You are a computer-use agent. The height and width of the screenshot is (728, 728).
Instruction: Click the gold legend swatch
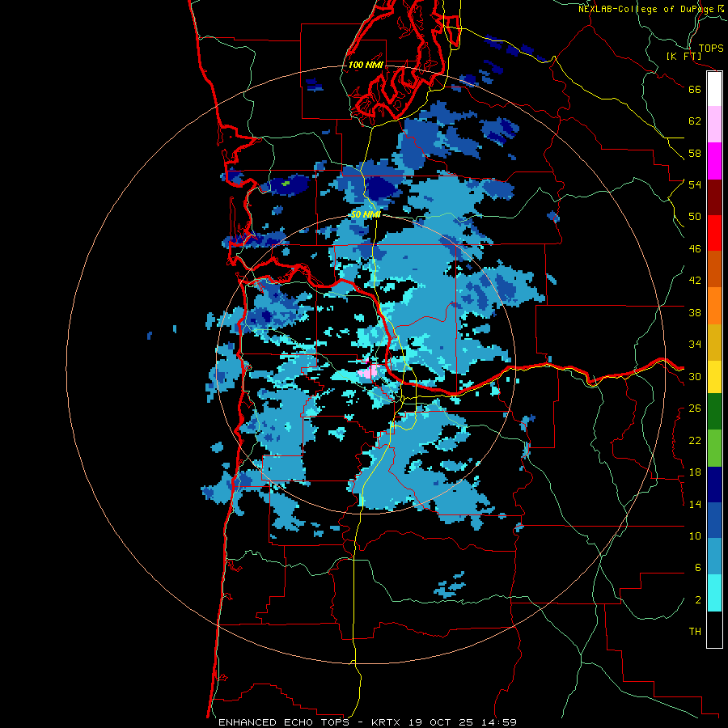[x=714, y=342]
